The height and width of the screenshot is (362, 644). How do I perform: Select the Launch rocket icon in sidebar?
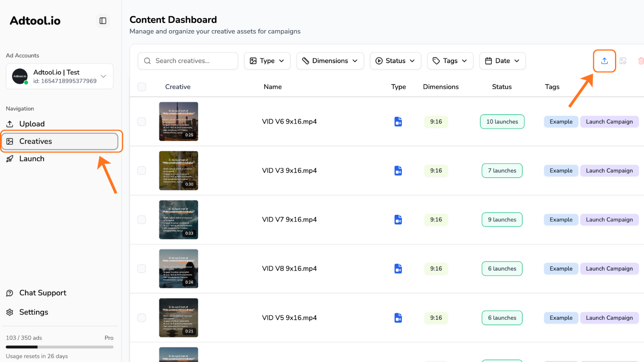point(32,158)
